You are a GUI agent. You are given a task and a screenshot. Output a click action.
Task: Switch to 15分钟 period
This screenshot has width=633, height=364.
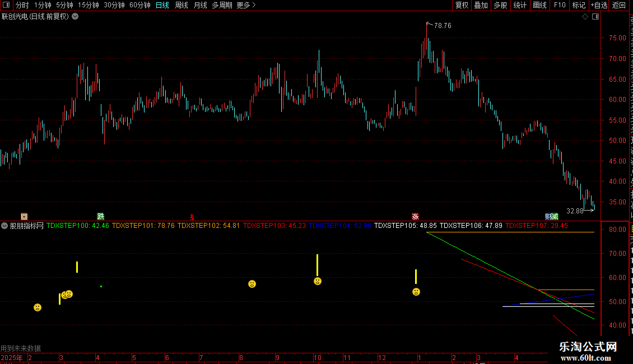89,5
